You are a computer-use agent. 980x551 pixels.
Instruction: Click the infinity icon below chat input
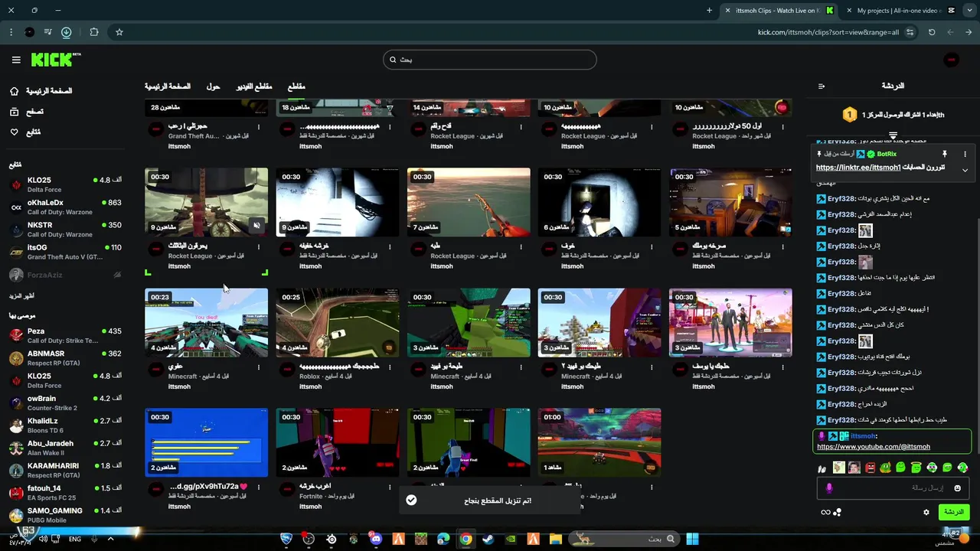[x=825, y=512]
